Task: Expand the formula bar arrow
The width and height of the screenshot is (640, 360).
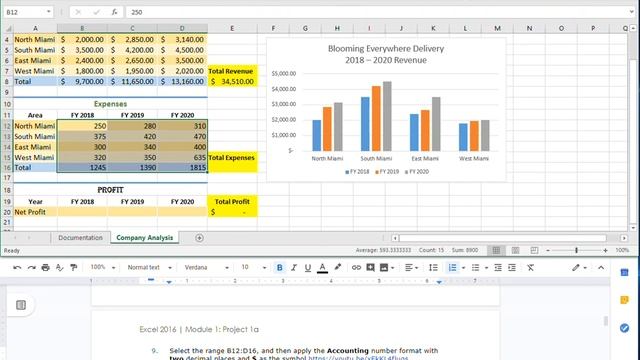Action: (x=632, y=12)
